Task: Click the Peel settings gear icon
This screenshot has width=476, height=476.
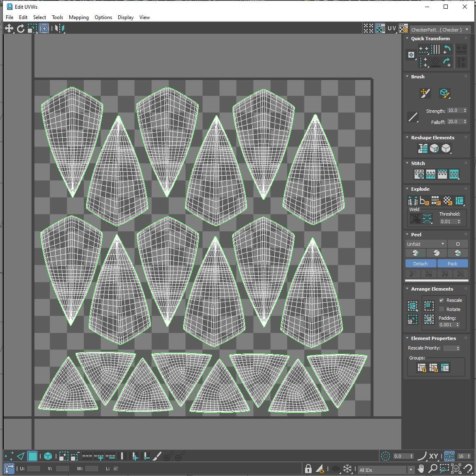Action: [x=458, y=244]
